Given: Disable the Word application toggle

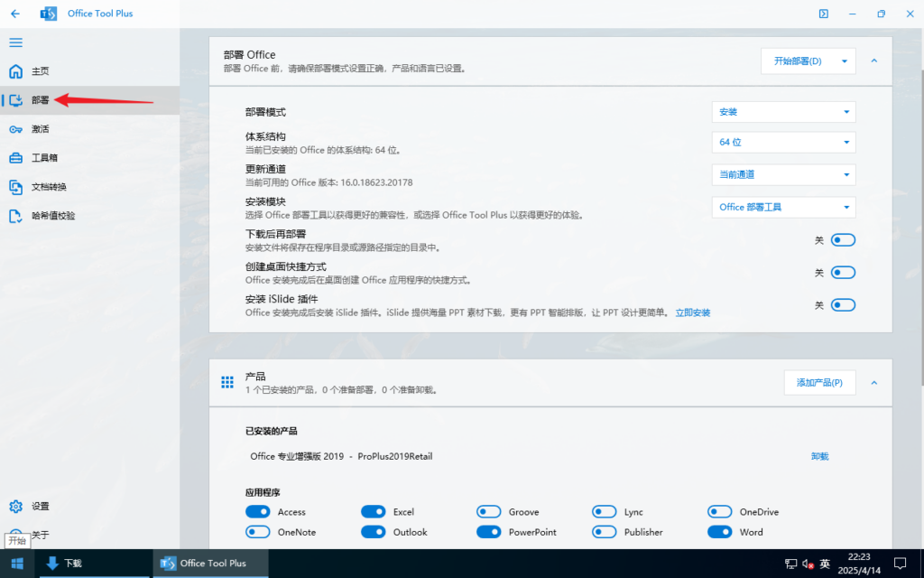Looking at the screenshot, I should 719,532.
